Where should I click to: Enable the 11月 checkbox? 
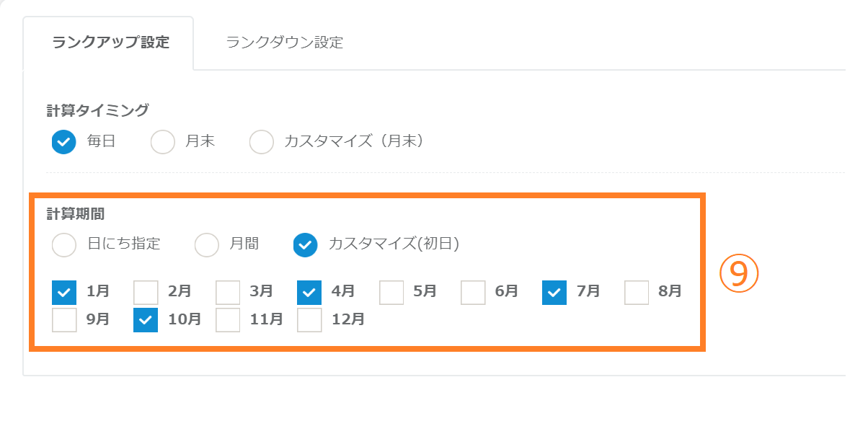coord(228,319)
